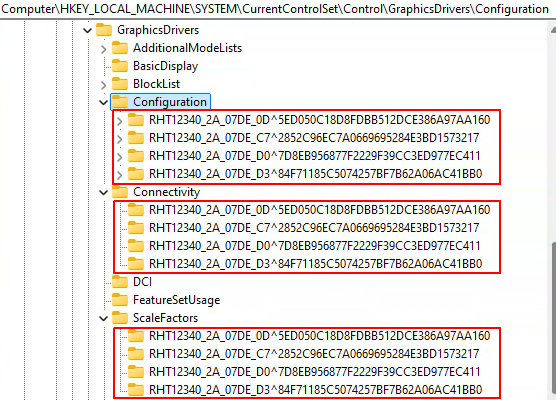Select the BlockList key label
This screenshot has width=556, height=400.
(157, 84)
